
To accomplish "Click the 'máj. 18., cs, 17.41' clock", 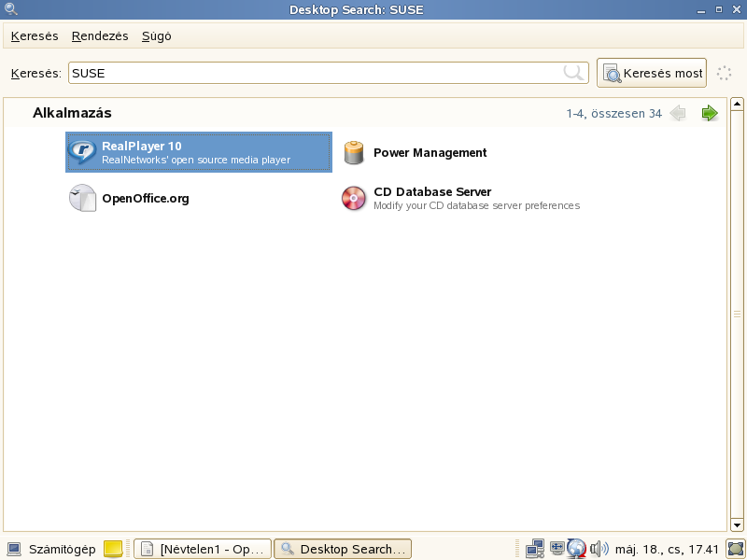I will (x=667, y=550).
